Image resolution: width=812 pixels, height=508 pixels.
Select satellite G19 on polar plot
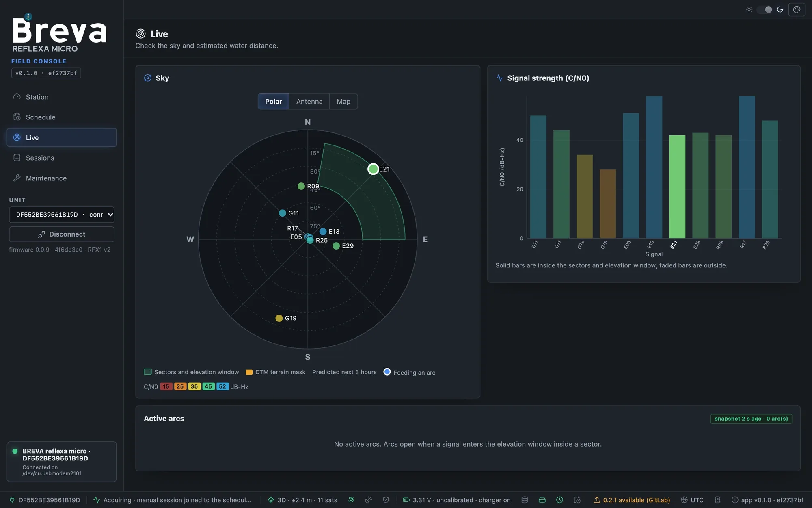click(x=279, y=318)
